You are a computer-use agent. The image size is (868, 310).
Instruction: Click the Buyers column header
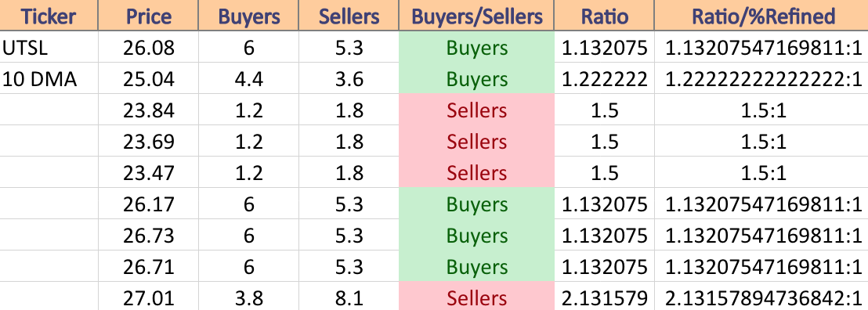(x=248, y=16)
